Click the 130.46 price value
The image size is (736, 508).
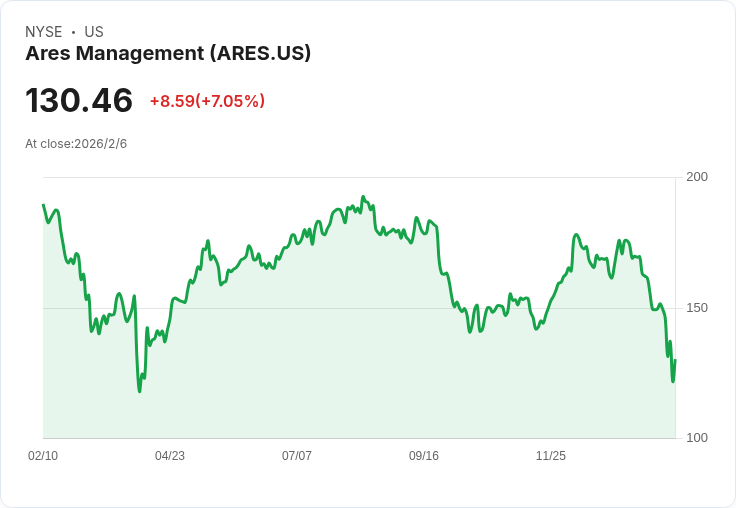coord(79,101)
